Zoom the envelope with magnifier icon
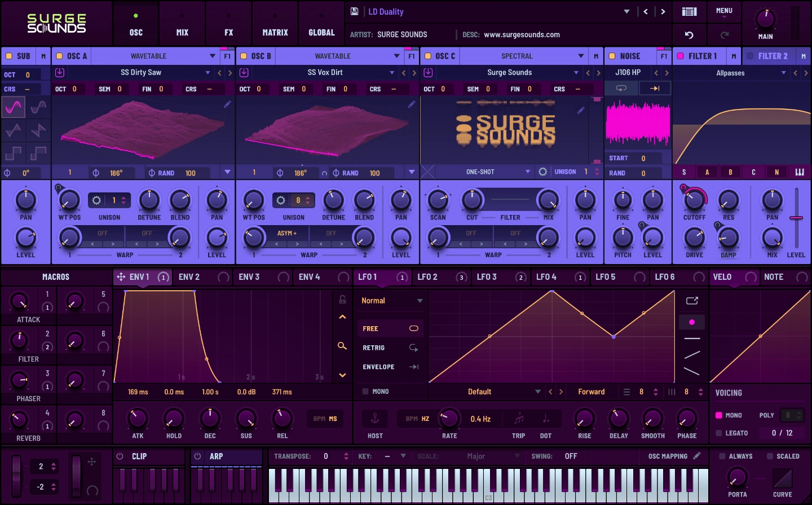812x505 pixels. [342, 345]
